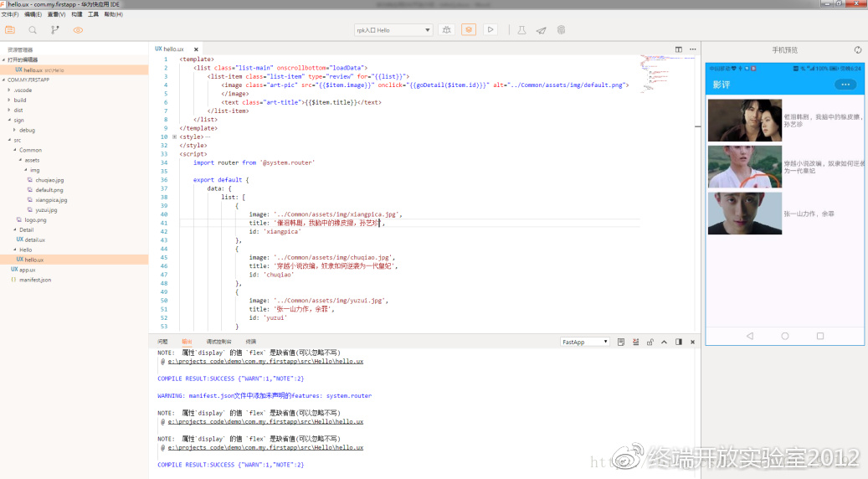
Task: Click the three-dot button in phone preview
Action: click(x=845, y=85)
